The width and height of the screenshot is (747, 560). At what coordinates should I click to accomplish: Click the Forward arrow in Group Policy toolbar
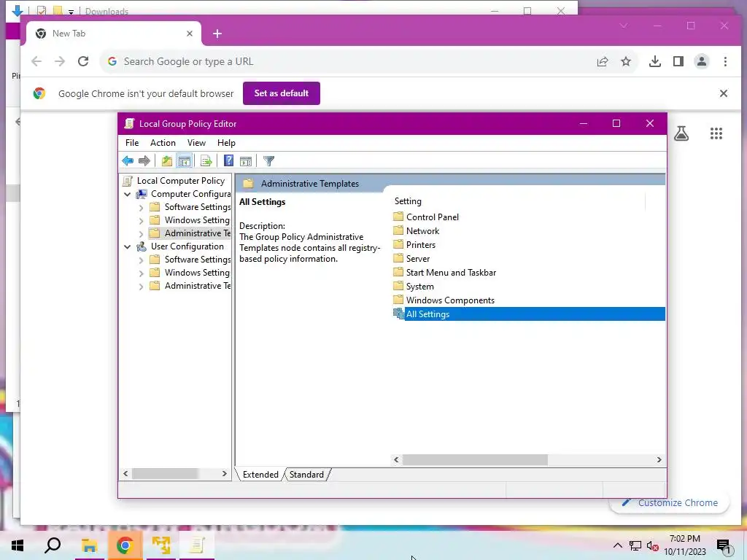[144, 161]
